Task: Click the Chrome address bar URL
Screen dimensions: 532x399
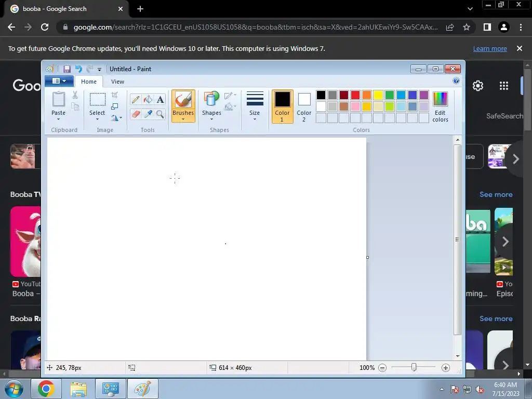Action: coord(256,27)
